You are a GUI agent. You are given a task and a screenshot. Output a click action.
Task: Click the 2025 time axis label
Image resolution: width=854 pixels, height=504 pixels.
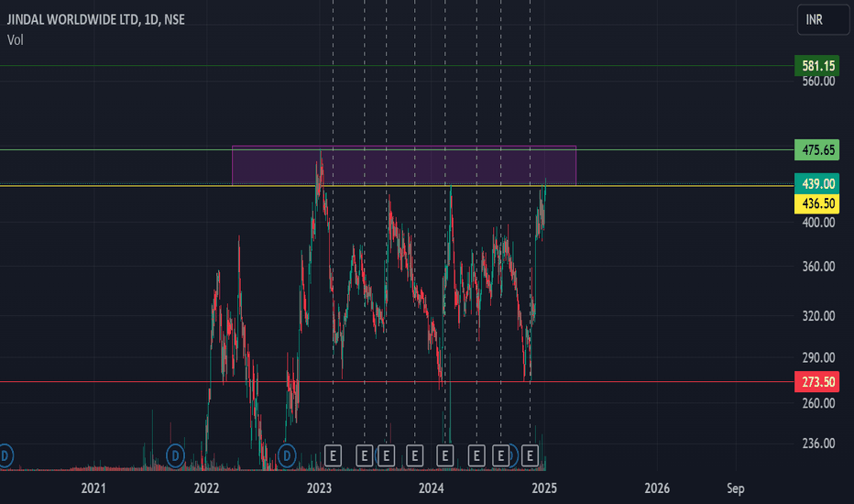(x=544, y=488)
